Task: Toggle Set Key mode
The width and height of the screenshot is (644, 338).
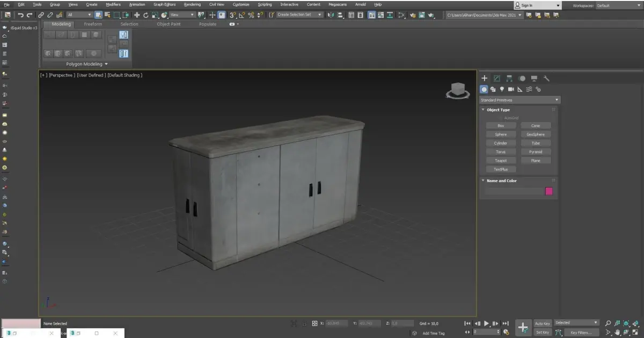Action: click(x=543, y=333)
